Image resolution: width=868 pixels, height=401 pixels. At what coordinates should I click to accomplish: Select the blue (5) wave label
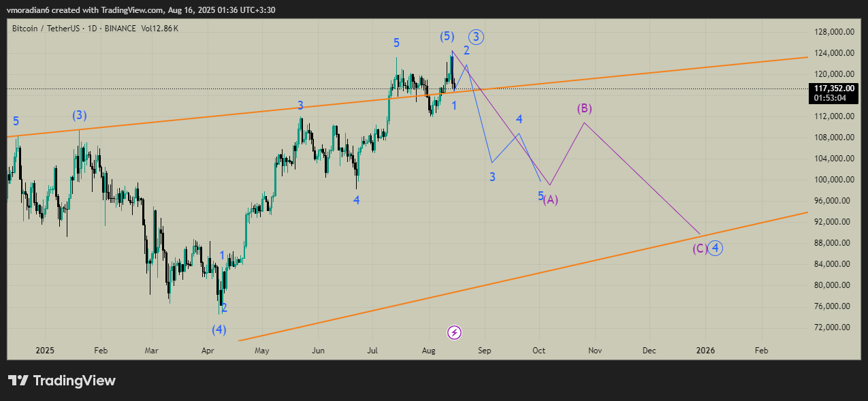point(447,37)
